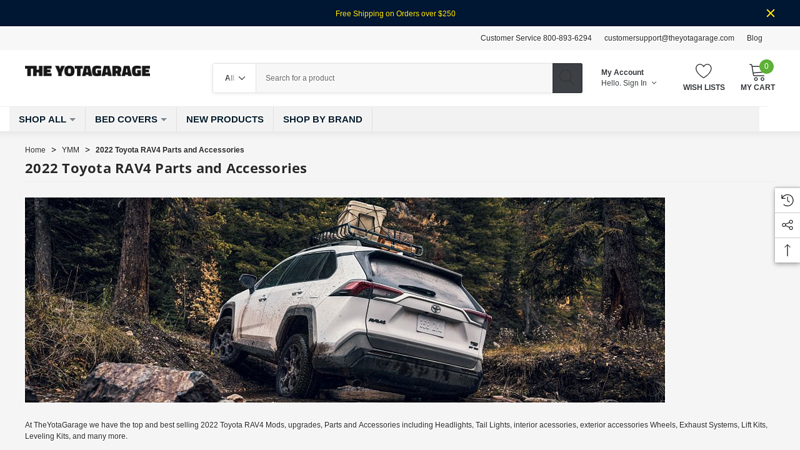Open the wish lists heart icon
Viewport: 800px width, 450px height.
coord(704,71)
